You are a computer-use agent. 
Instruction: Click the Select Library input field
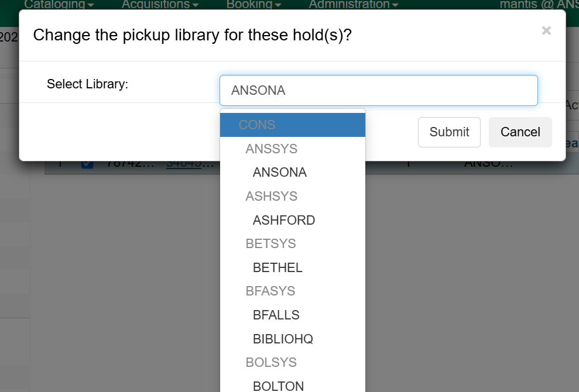[378, 91]
